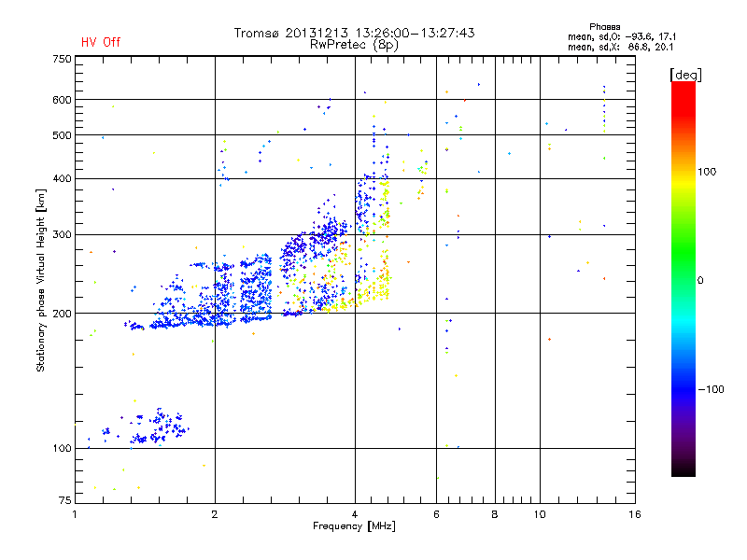
Task: Click the y-axis '500' tick label
Action: tap(62, 135)
